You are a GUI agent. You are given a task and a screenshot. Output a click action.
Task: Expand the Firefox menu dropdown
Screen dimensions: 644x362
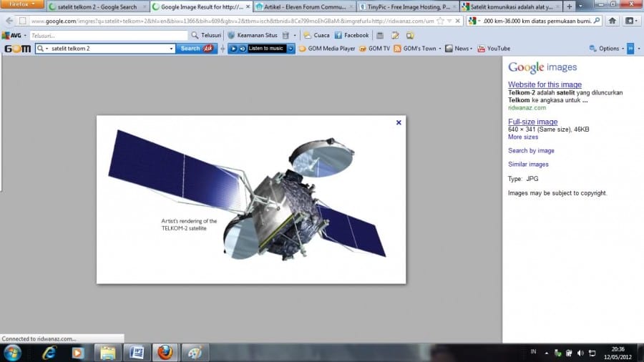click(22, 4)
